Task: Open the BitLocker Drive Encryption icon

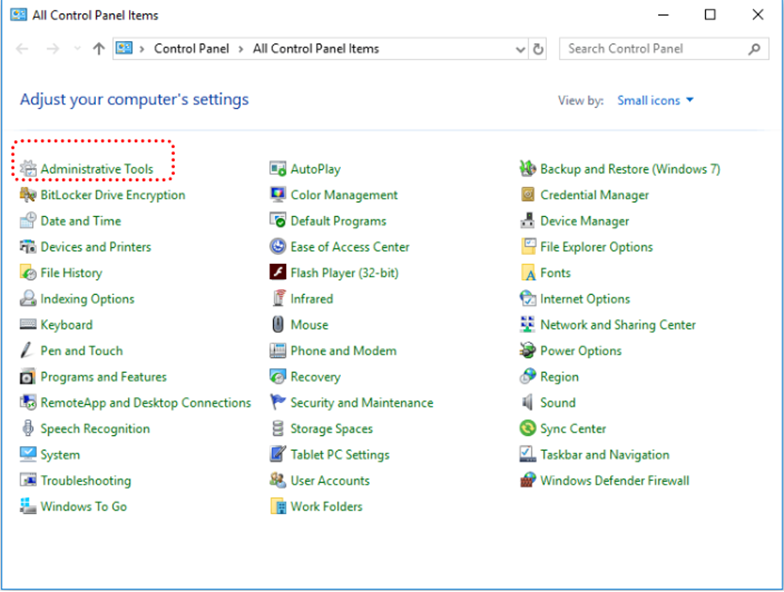Action: tap(28, 195)
